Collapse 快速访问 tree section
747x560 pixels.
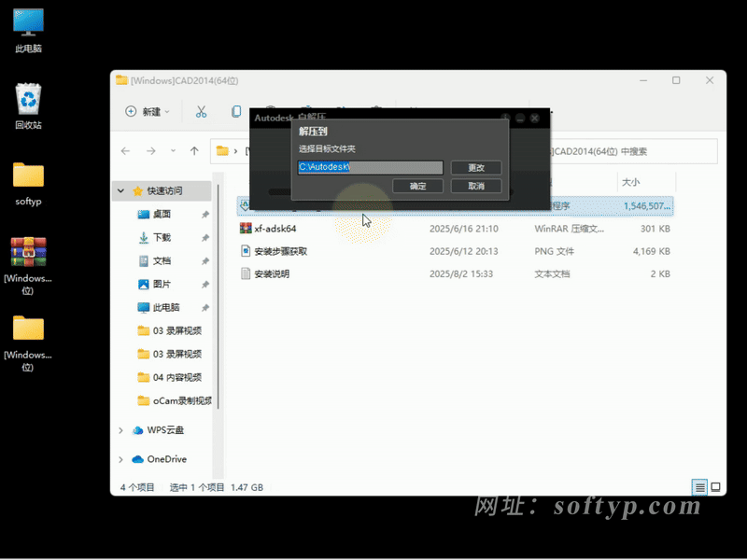coord(121,191)
